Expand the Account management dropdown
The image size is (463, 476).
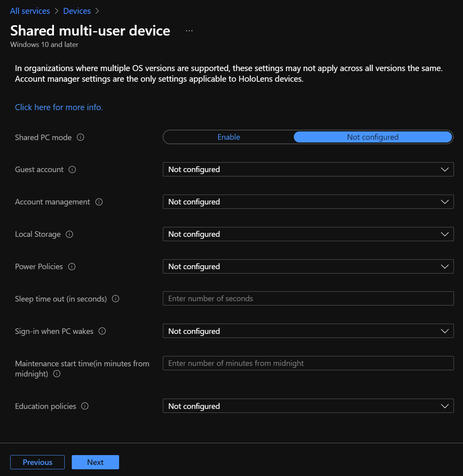308,202
